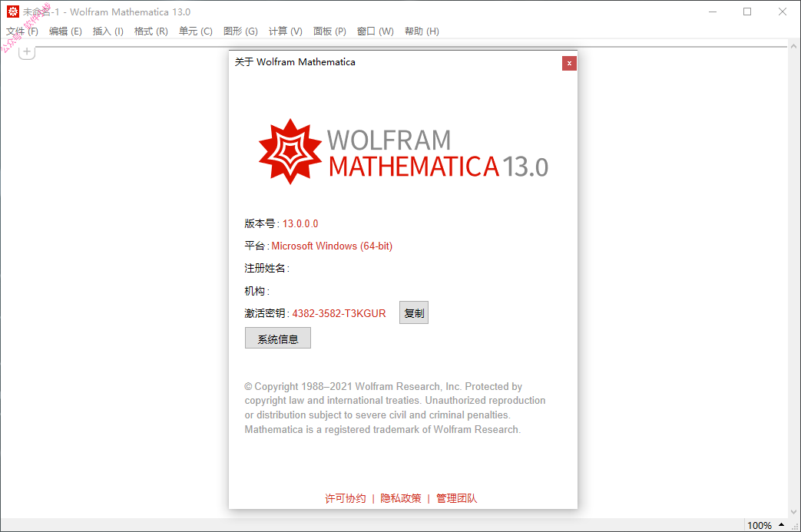Image resolution: width=801 pixels, height=532 pixels.
Task: Open the 文件 (F) menu
Action: (x=22, y=31)
